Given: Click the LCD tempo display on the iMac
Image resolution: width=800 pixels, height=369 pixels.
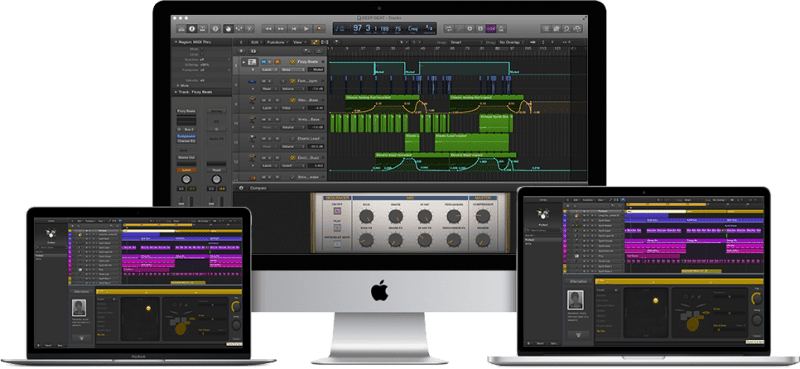Looking at the screenshot, I should click(x=398, y=29).
